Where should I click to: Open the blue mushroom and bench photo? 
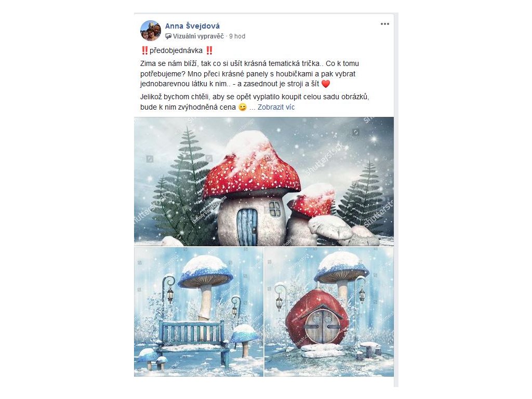(x=199, y=312)
